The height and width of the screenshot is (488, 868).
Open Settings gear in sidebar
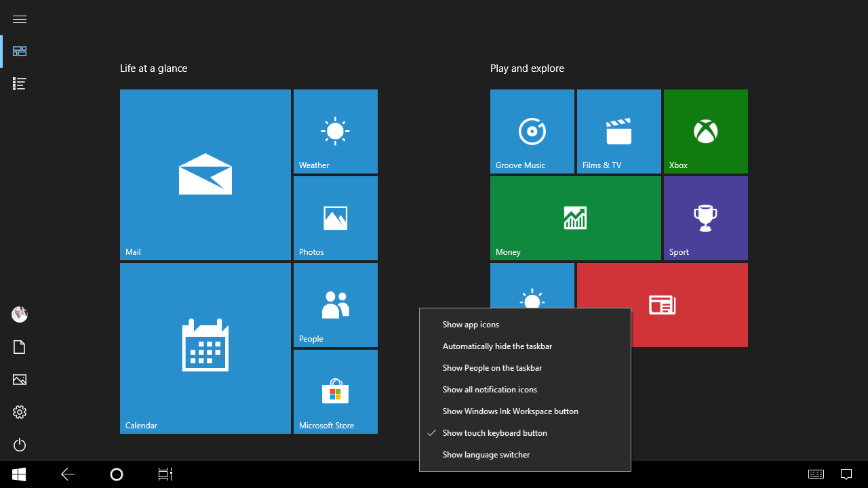[x=20, y=412]
